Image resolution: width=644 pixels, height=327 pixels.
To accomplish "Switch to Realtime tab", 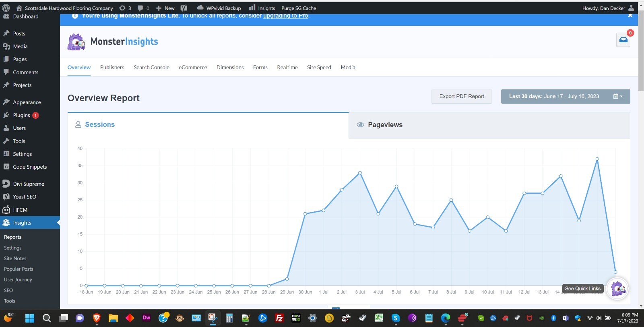I will (287, 67).
